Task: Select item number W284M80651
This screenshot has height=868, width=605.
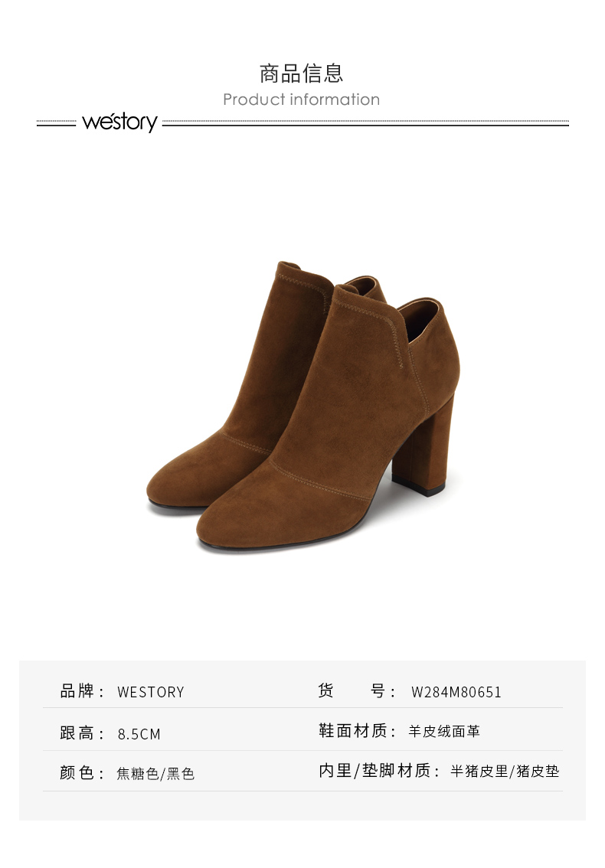Action: [456, 692]
